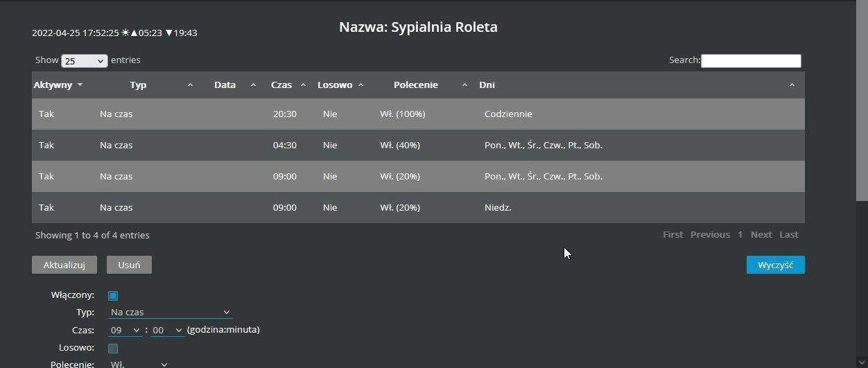The image size is (868, 368).
Task: Select the 20:30 Codziennie schedule row
Action: coord(418,114)
